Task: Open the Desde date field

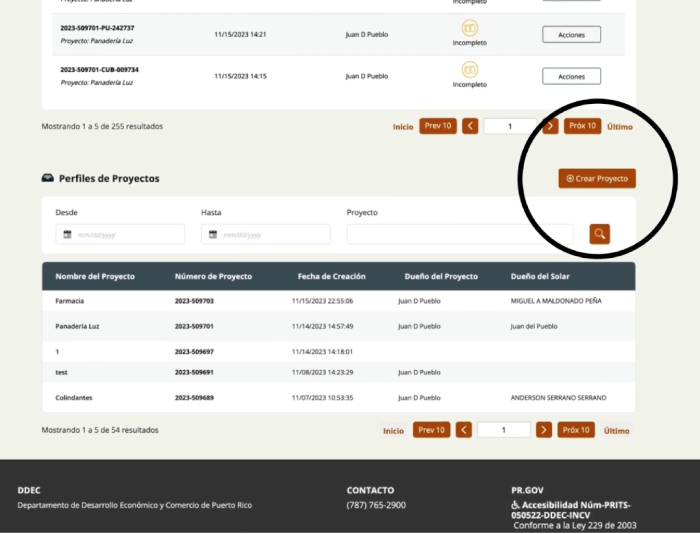Action: (120, 234)
